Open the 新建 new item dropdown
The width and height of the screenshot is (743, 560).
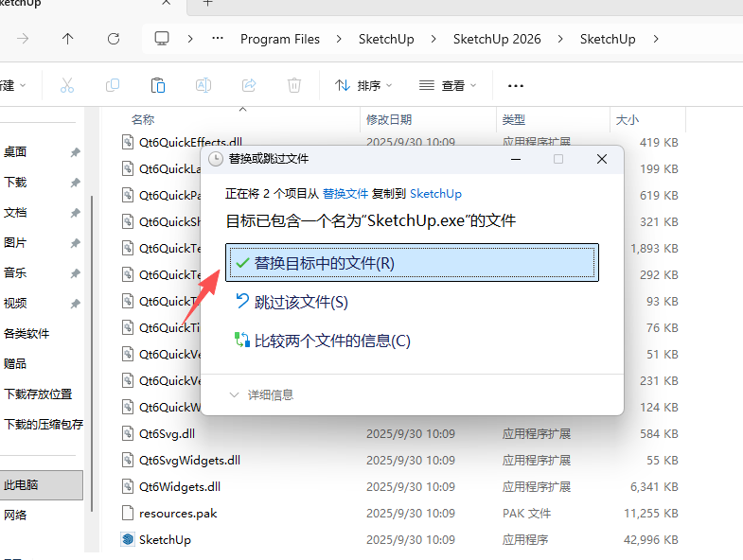pos(13,86)
